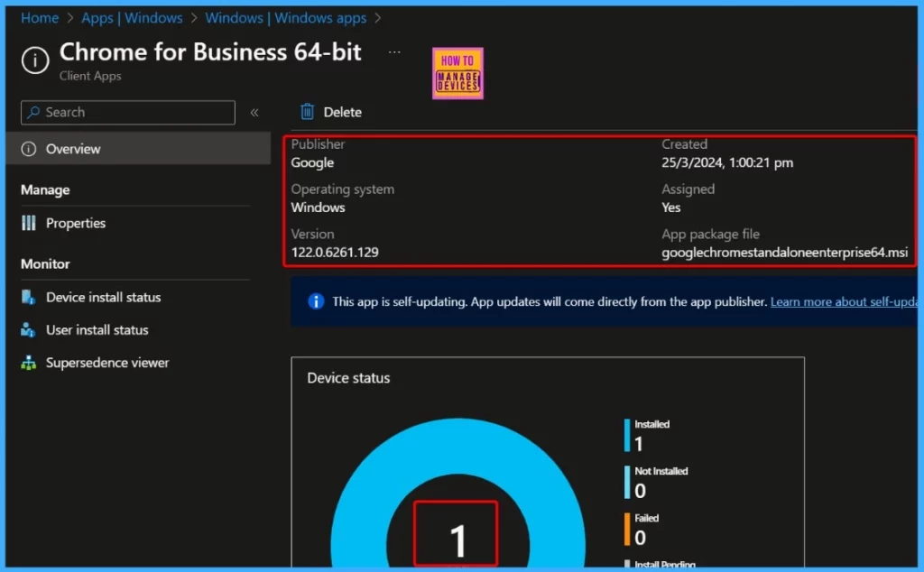
Task: Open Properties under Manage
Action: [76, 223]
